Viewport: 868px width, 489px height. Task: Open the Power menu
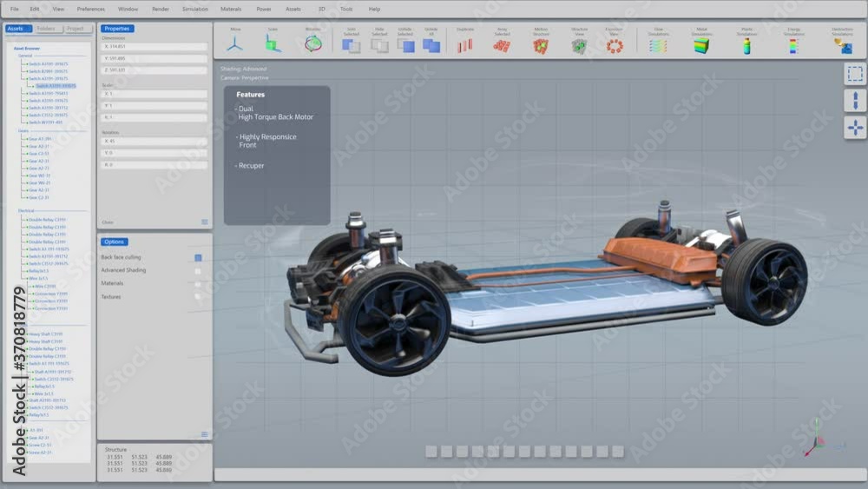click(x=264, y=9)
